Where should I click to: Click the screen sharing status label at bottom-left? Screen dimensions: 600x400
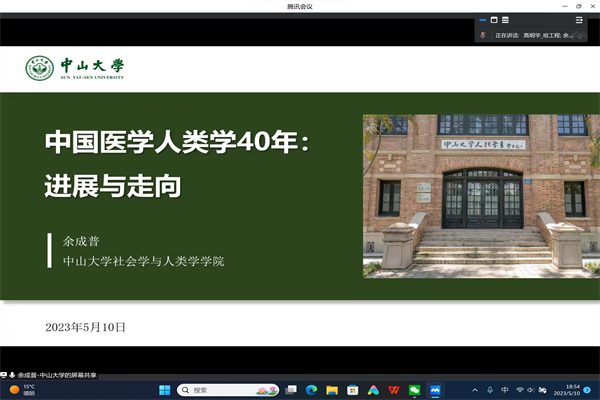(x=52, y=375)
